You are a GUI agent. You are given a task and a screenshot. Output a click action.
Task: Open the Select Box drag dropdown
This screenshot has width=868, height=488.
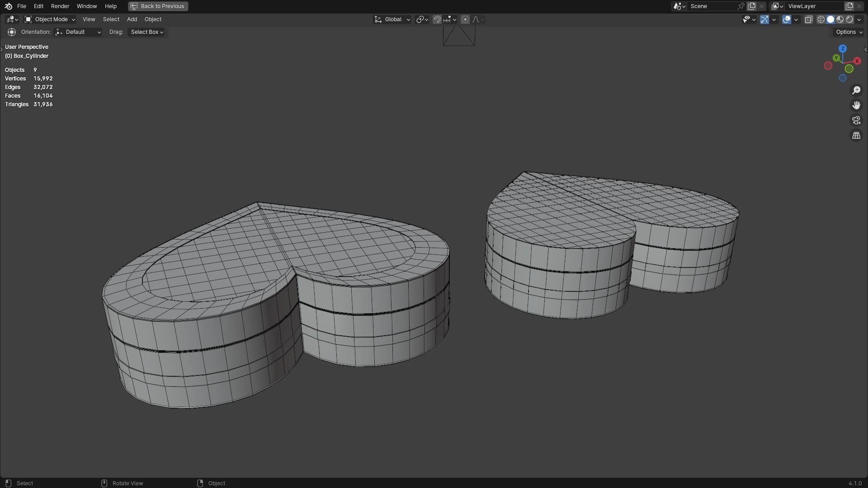147,32
